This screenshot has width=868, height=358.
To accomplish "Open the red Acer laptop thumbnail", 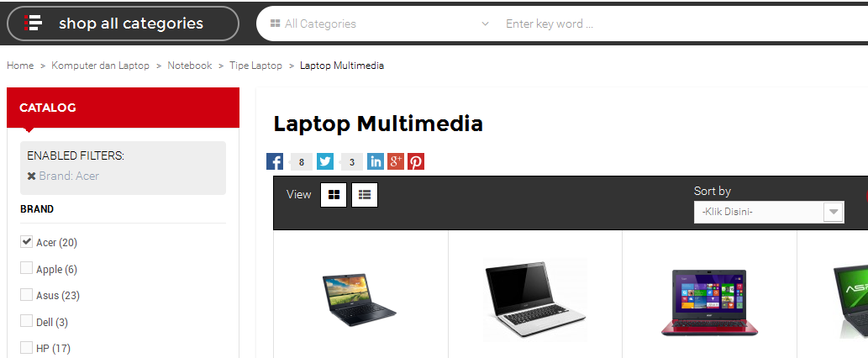I will click(x=709, y=302).
